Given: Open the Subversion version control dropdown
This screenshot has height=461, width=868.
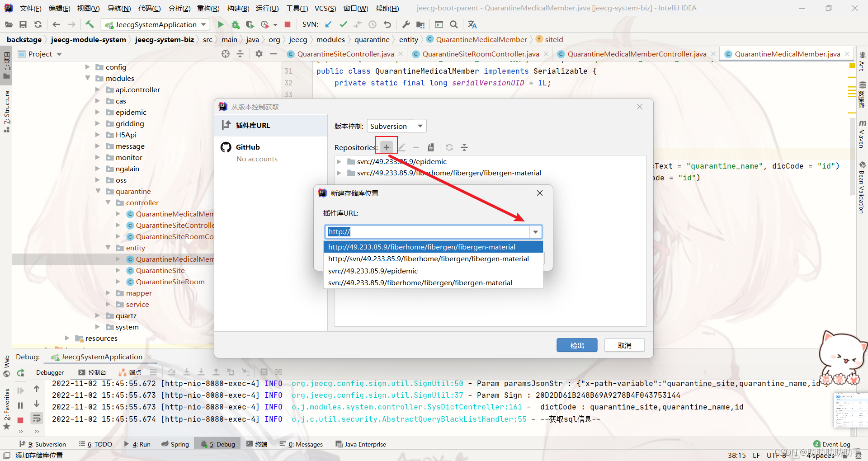Looking at the screenshot, I should click(x=396, y=126).
